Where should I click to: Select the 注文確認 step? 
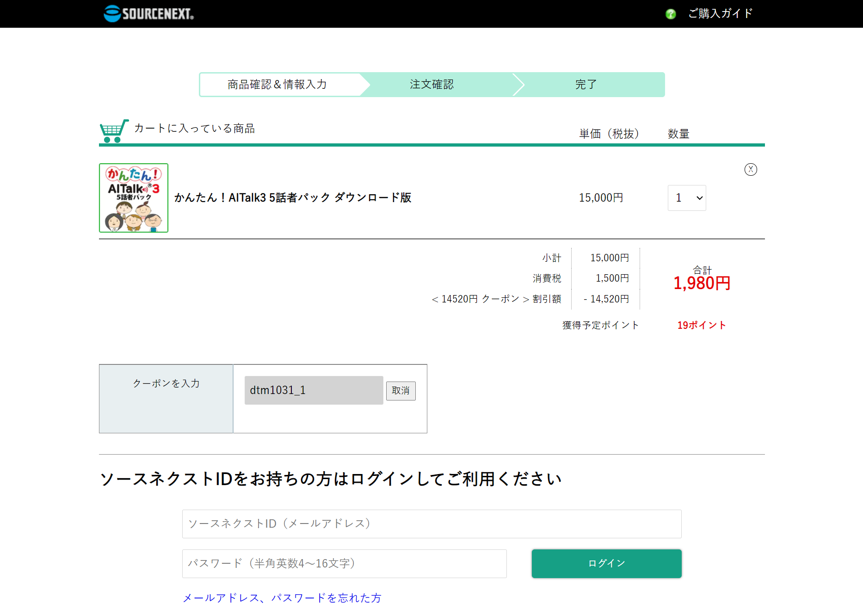(432, 84)
